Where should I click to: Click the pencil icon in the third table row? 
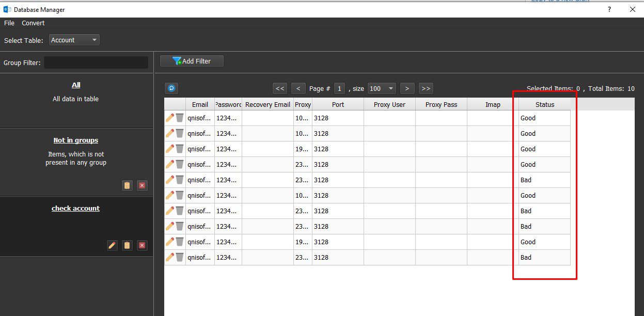point(170,149)
